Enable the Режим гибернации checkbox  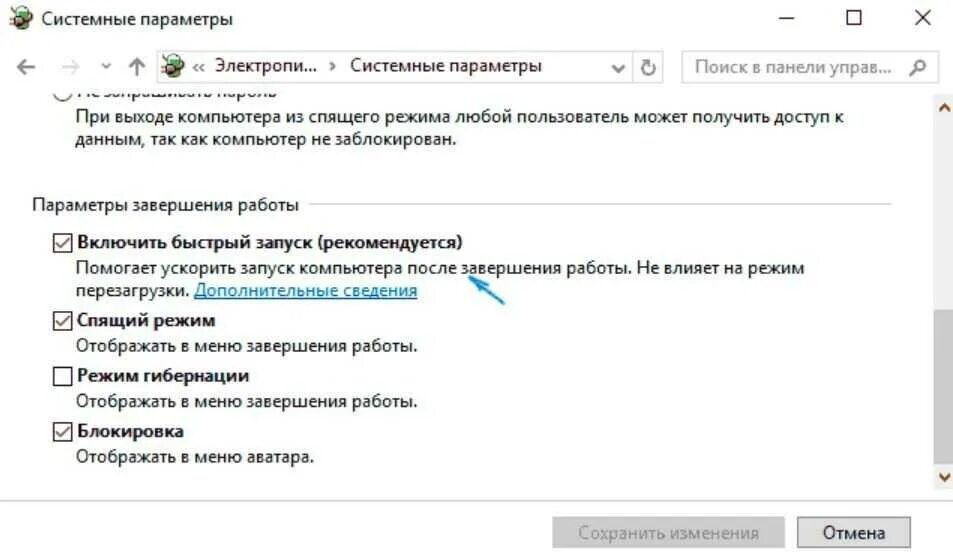pos(62,376)
